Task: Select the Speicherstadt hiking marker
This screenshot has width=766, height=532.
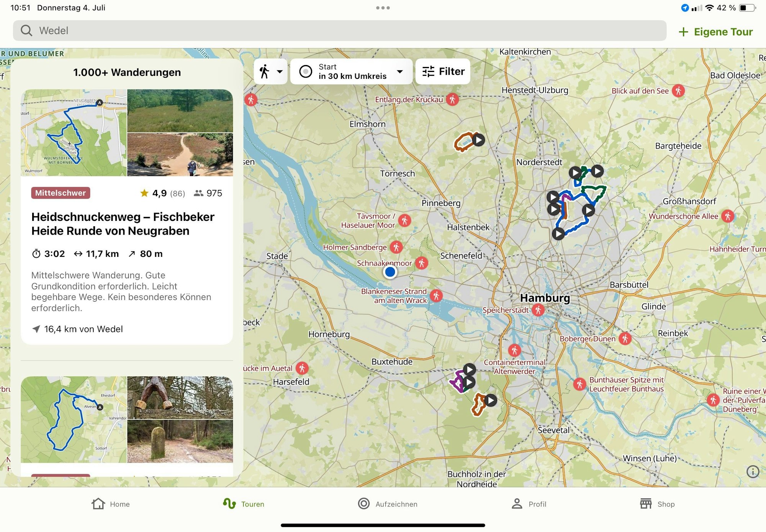Action: click(539, 310)
